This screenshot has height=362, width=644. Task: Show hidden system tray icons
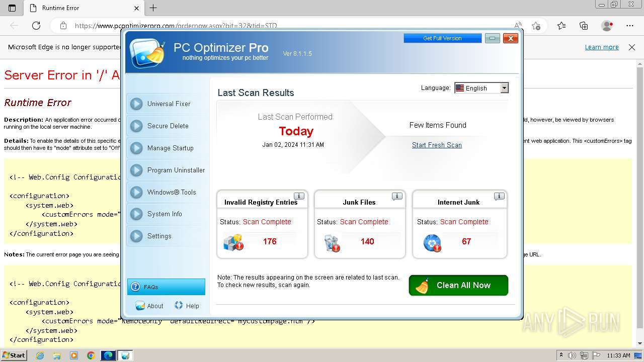(561, 355)
